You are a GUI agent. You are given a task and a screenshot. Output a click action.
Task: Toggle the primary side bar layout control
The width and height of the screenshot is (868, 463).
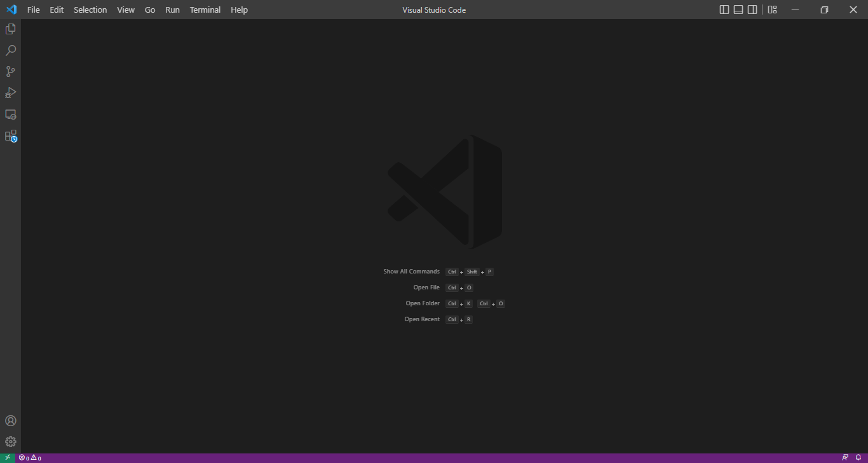tap(723, 10)
